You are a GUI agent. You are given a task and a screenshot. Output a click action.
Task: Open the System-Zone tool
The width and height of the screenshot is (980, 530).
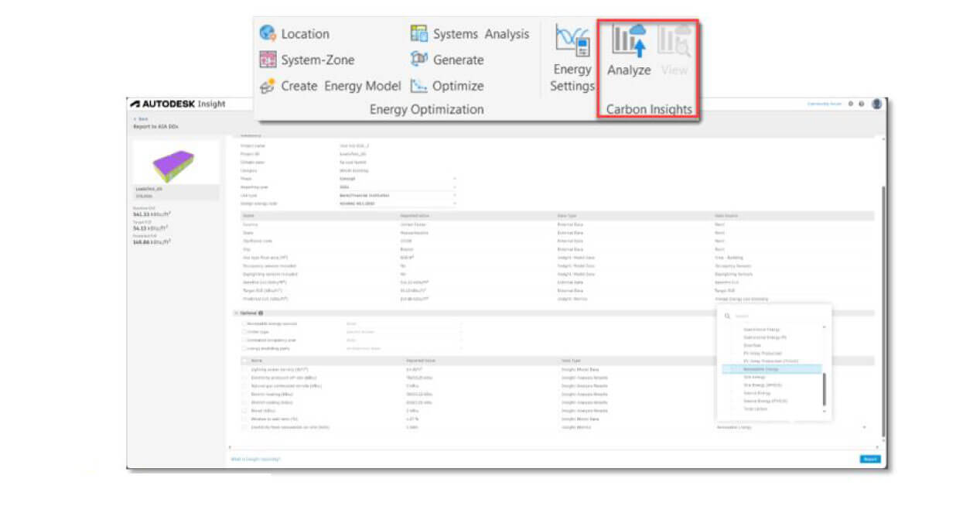(x=306, y=60)
